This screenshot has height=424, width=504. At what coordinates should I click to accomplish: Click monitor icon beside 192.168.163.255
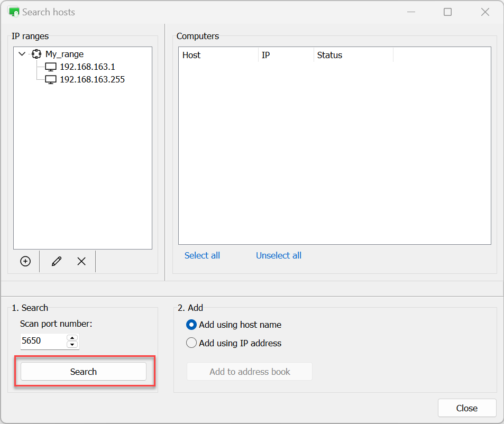(51, 80)
